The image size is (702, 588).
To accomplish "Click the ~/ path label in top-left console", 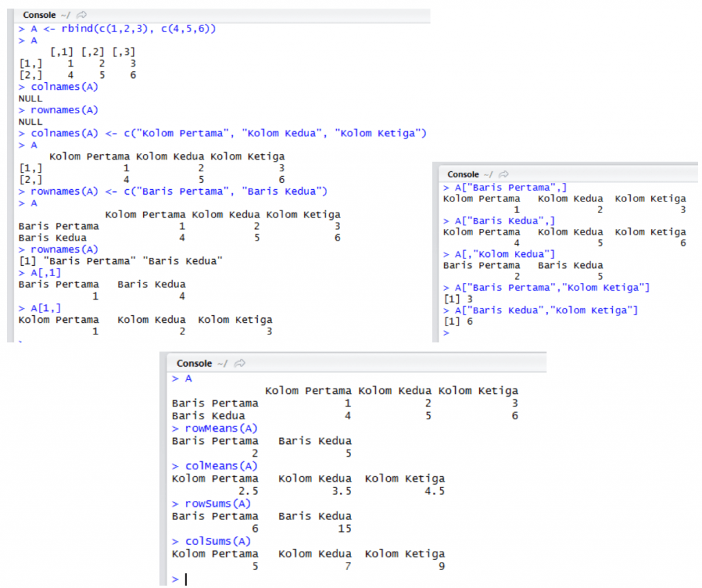I will click(66, 15).
